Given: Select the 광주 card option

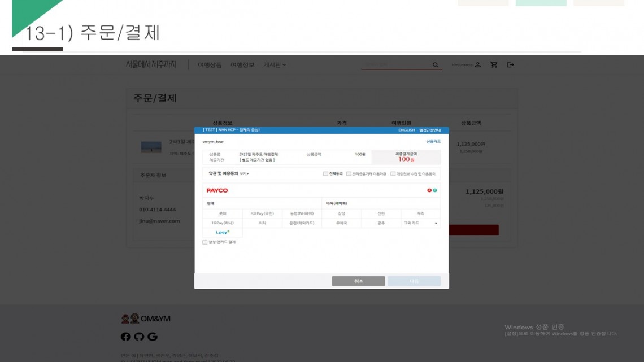Looking at the screenshot, I should click(381, 223).
